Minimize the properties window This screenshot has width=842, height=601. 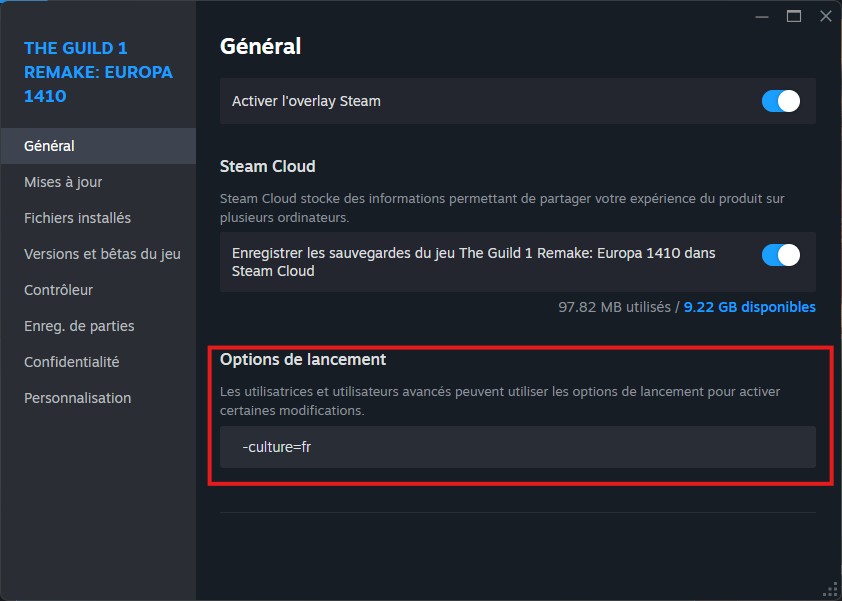click(x=761, y=17)
